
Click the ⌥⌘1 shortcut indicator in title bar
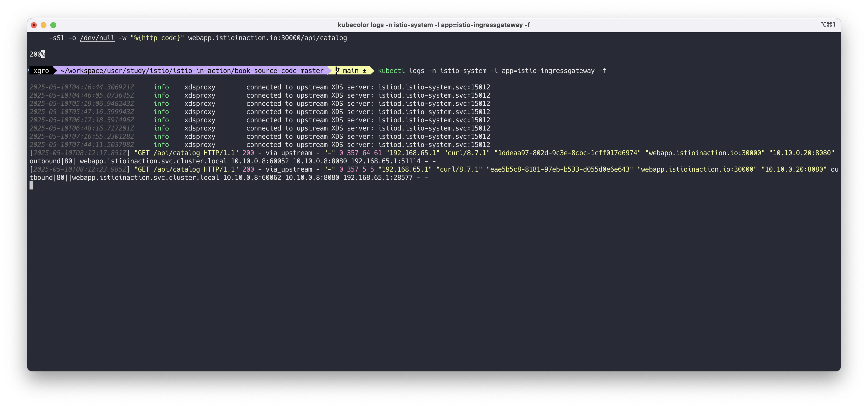(828, 25)
